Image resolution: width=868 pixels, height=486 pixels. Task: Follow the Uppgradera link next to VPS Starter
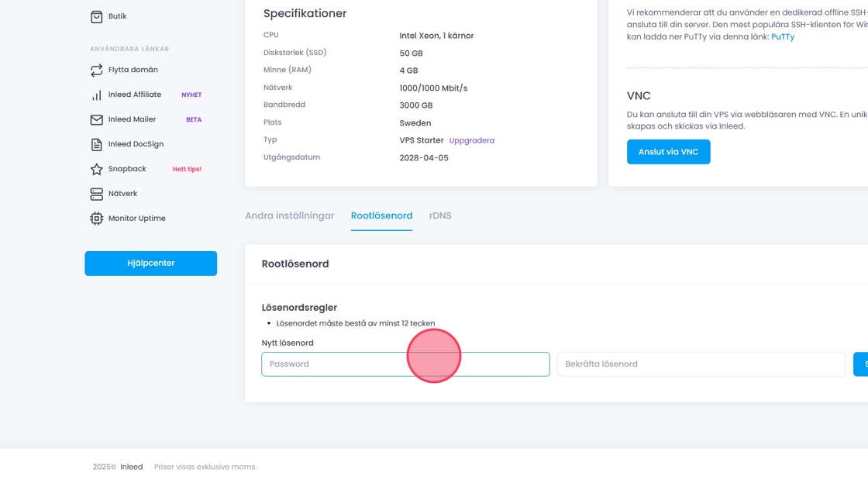471,140
